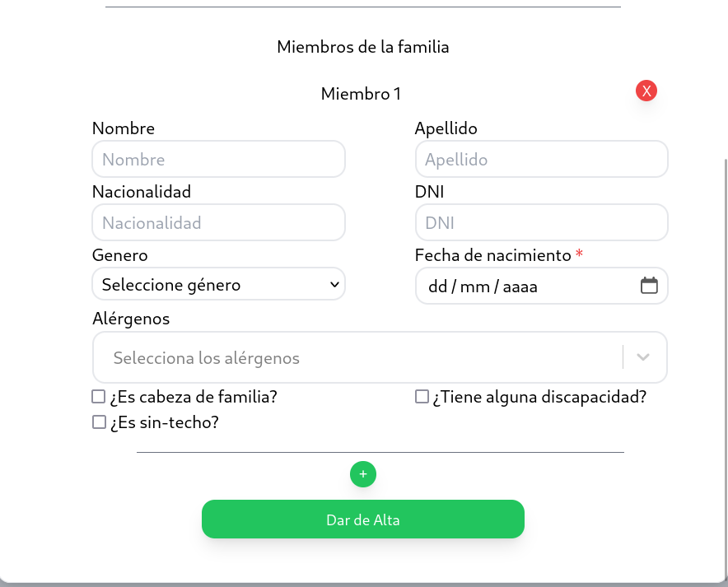Click the ¿Es cabeza de familia? label text

[194, 397]
